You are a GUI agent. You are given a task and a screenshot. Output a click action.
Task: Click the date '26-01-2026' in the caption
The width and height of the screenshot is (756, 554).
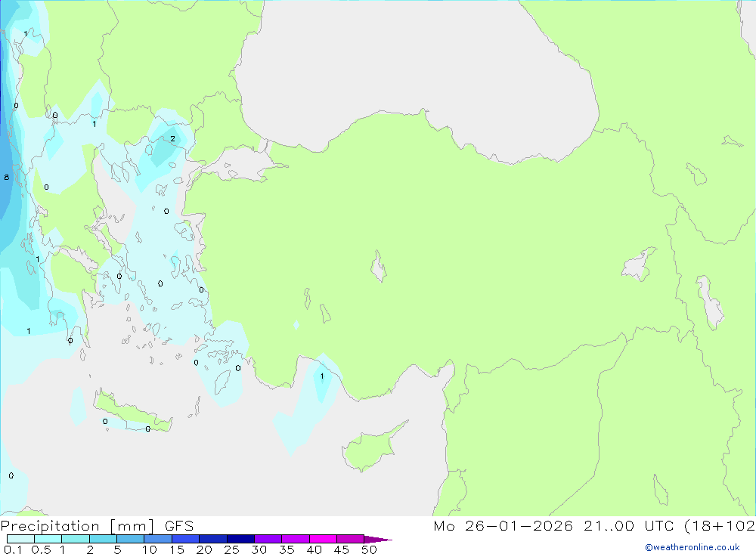click(519, 525)
